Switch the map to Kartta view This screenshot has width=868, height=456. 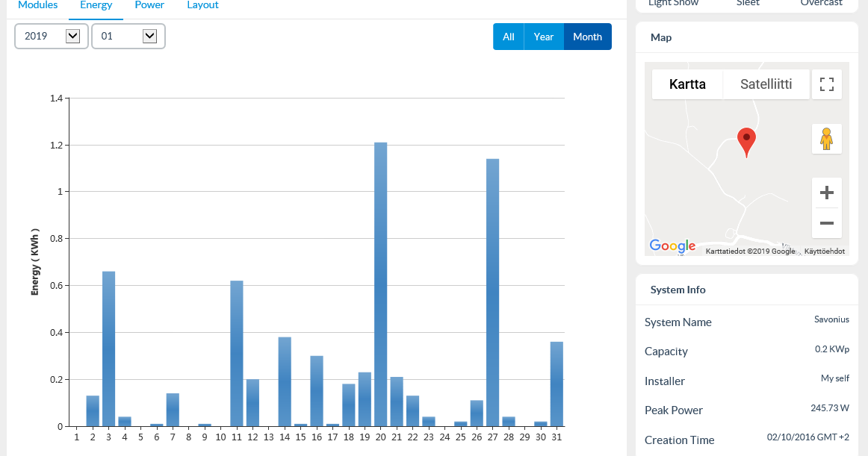coord(687,84)
